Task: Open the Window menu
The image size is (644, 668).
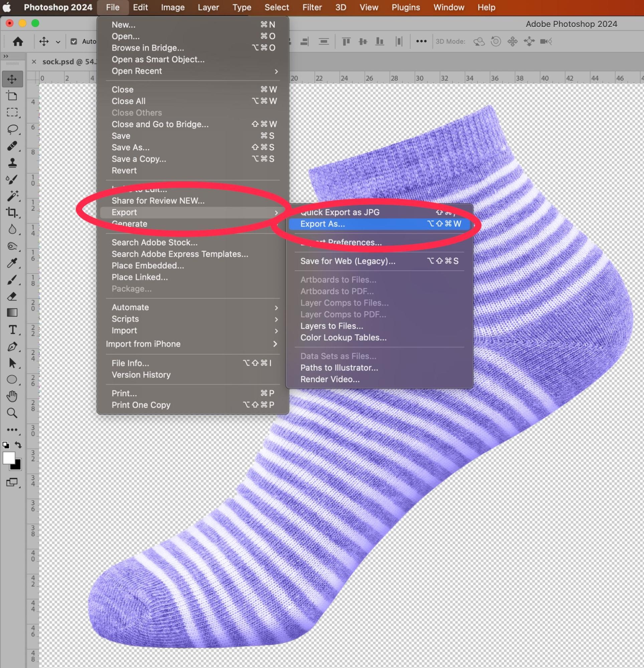Action: click(448, 7)
